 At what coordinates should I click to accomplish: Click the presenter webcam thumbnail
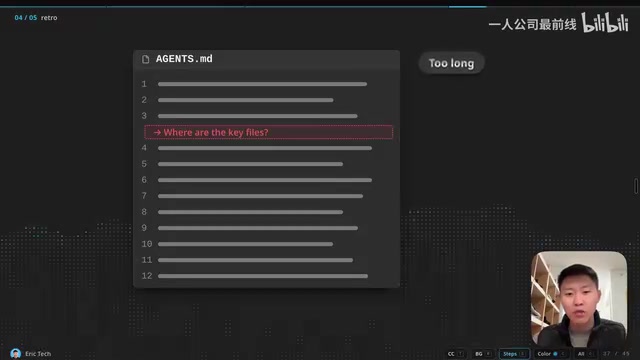pos(579,299)
